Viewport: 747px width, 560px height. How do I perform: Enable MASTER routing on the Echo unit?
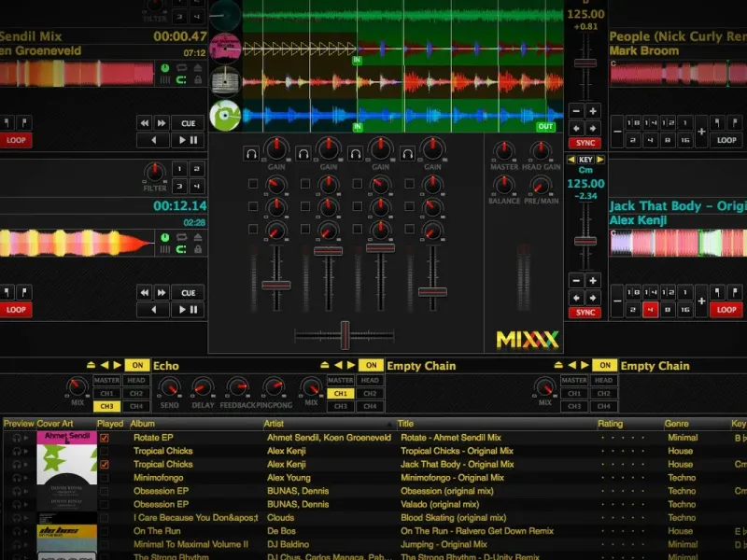point(106,380)
